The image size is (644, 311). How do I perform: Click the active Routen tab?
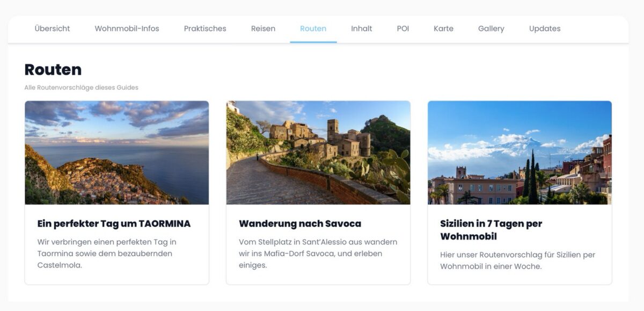313,28
